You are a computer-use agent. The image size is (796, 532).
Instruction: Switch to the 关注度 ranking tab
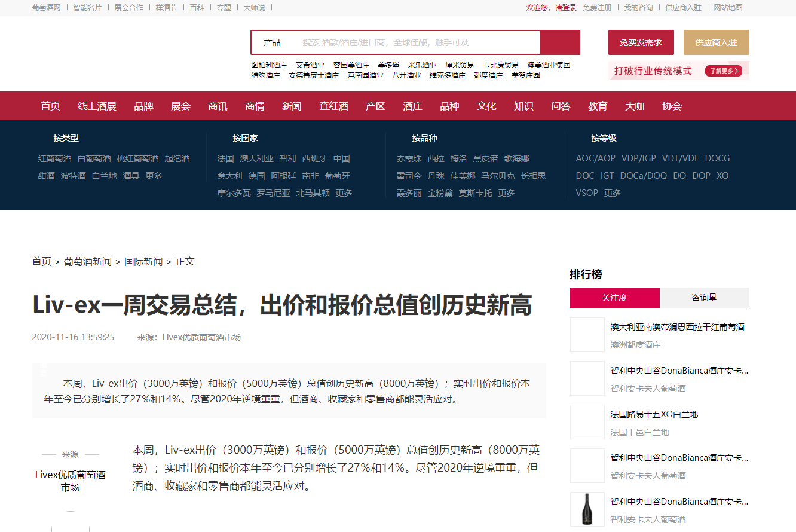[614, 298]
